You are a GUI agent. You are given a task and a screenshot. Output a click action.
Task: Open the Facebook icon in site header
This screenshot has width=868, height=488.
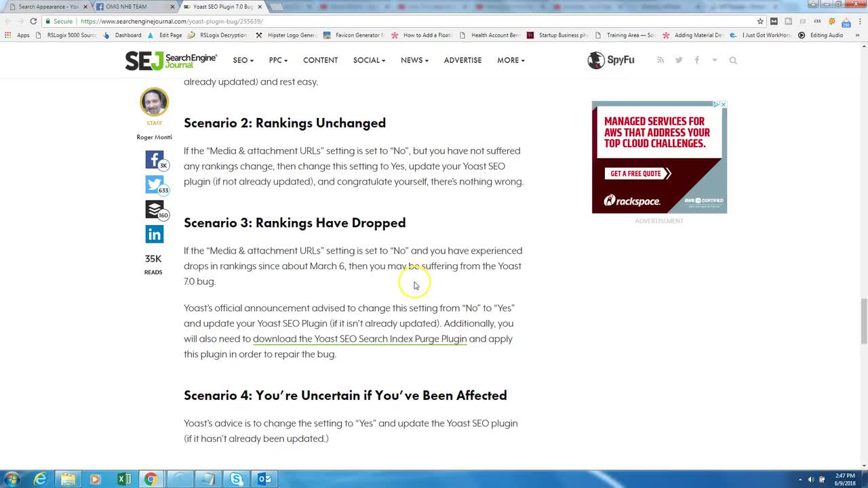coord(696,60)
